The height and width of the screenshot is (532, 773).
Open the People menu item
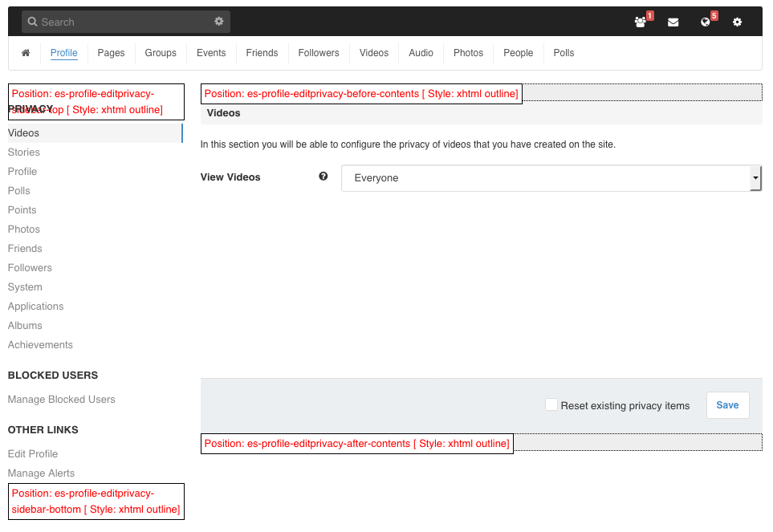[518, 53]
